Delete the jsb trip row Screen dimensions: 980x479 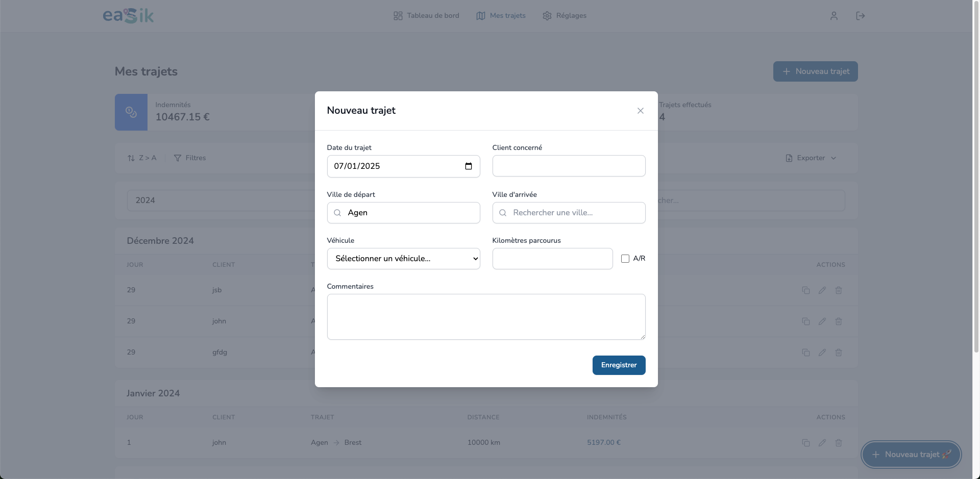click(839, 290)
